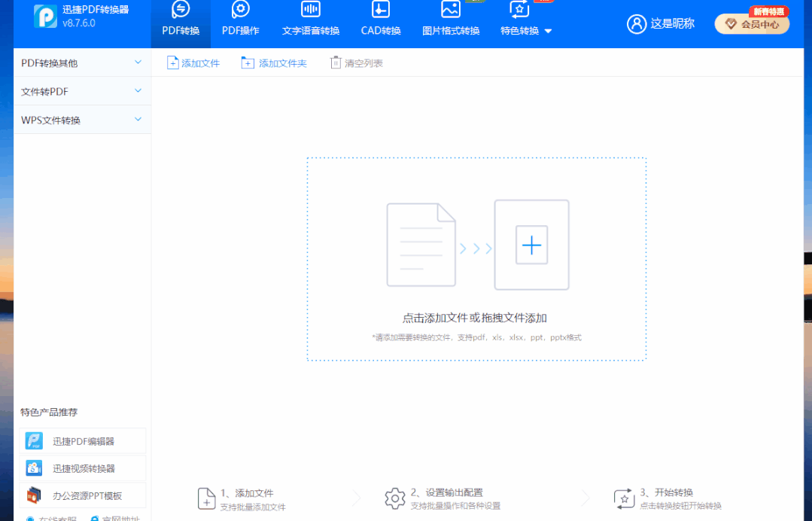The height and width of the screenshot is (521, 812).
Task: Open 迅捷视频转换器 via its icon
Action: click(x=33, y=468)
